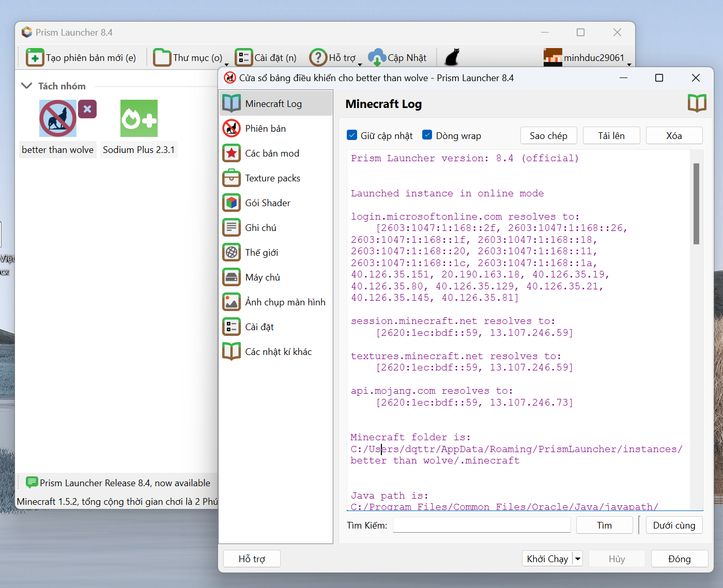Focus the Tìm Kiếm search field
This screenshot has height=588, width=723.
pyautogui.click(x=481, y=525)
